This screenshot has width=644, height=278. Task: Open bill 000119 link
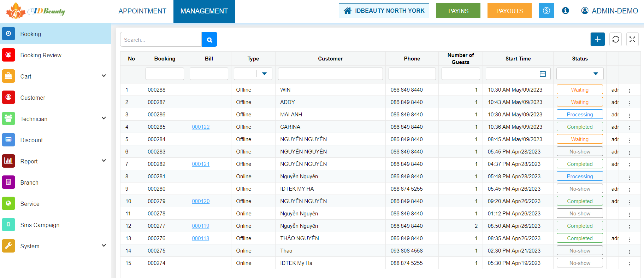click(x=200, y=226)
